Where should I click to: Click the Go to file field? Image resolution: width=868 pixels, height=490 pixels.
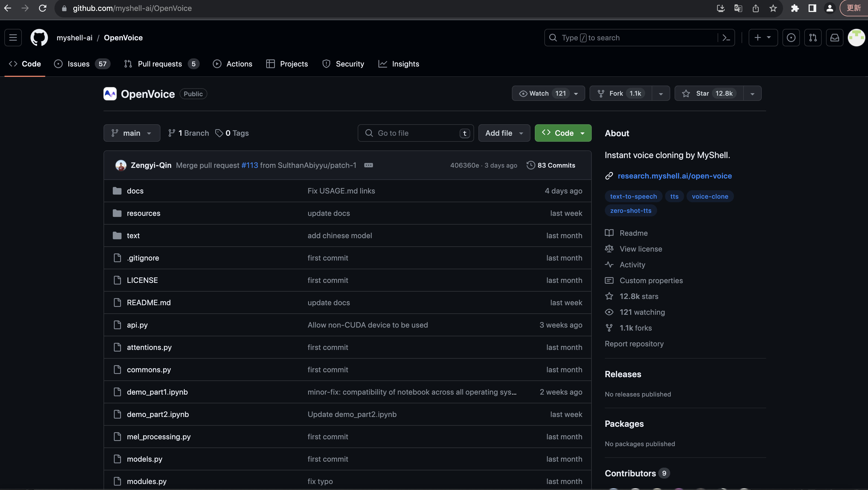[x=415, y=133]
